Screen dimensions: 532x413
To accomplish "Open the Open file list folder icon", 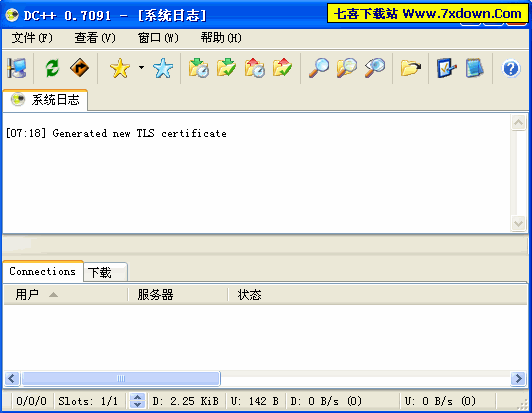I will [411, 68].
